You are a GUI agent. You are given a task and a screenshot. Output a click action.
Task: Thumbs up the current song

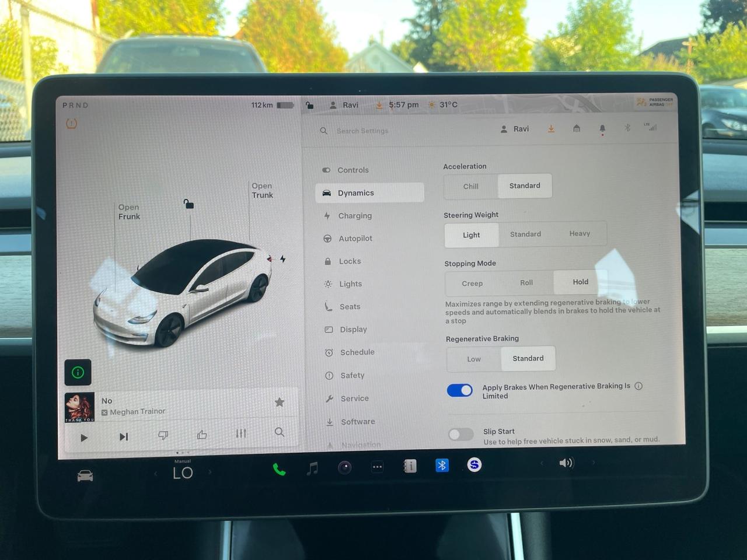pos(202,435)
